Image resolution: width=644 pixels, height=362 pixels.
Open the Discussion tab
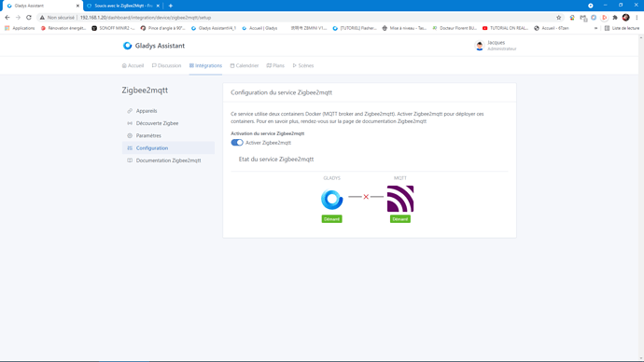pos(166,65)
